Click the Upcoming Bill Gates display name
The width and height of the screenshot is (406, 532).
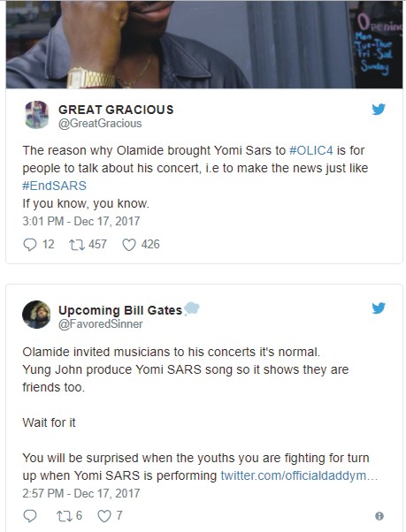(x=120, y=310)
